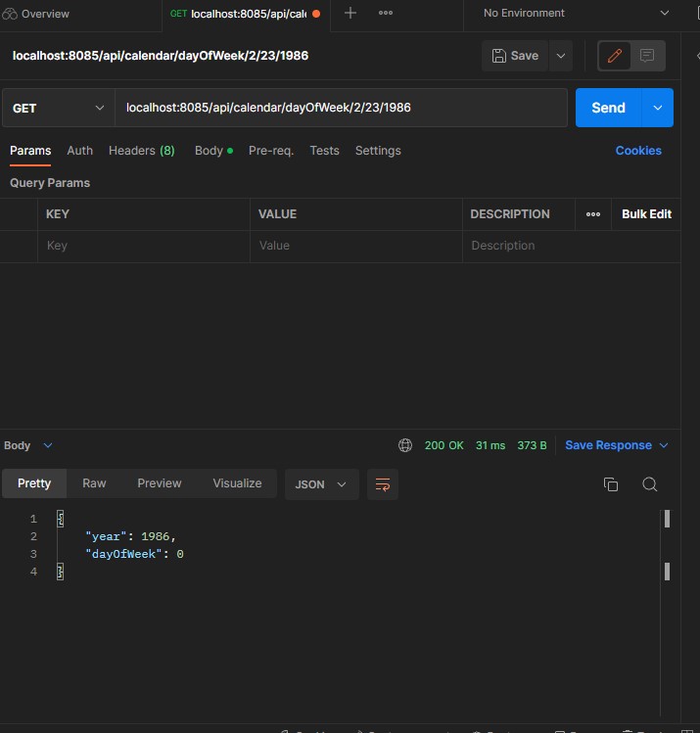Select the Pretty view

tap(34, 483)
